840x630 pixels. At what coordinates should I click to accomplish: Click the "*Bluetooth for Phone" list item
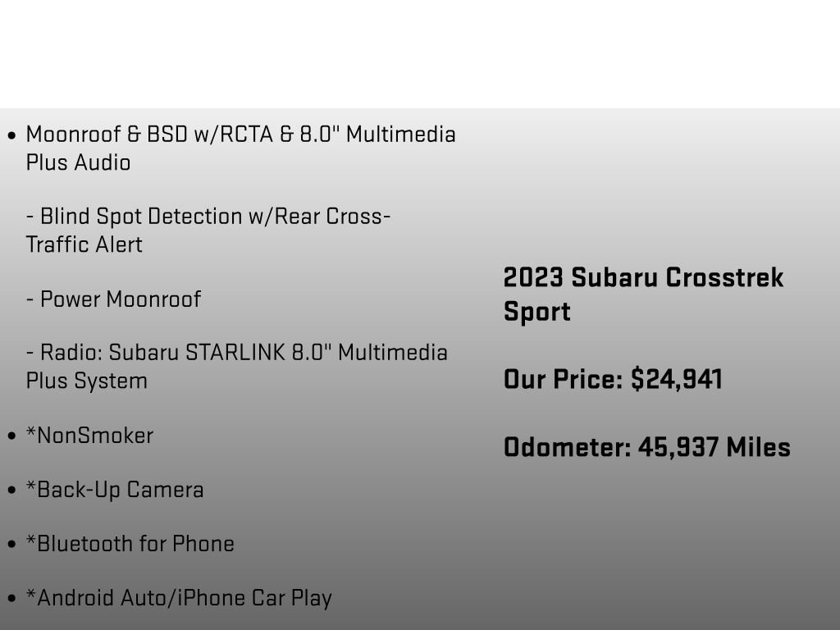click(130, 543)
